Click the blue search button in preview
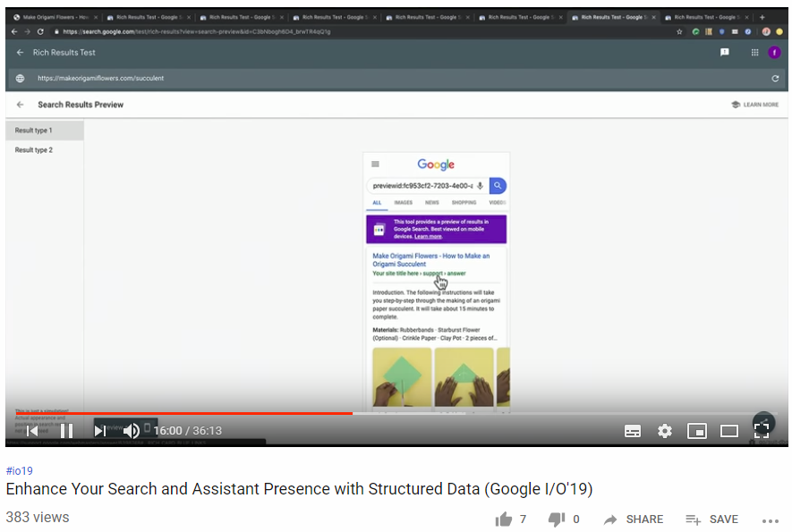 tap(498, 186)
